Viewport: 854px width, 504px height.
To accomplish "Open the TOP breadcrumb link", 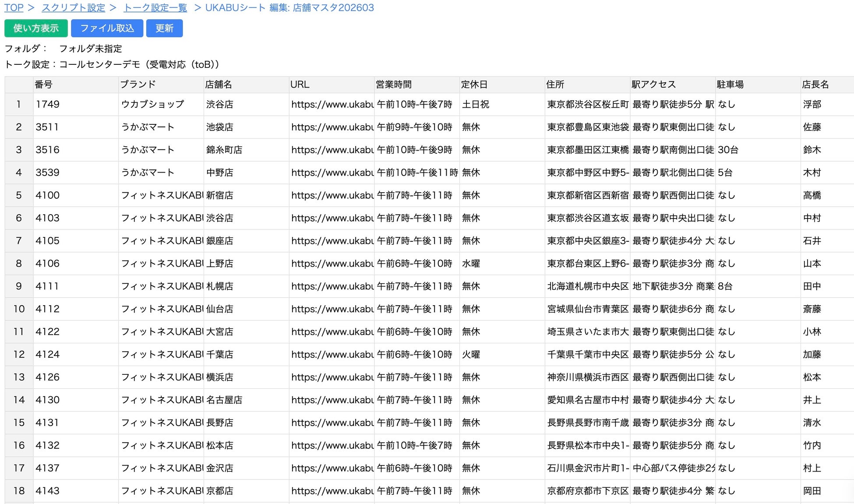I will tap(14, 8).
